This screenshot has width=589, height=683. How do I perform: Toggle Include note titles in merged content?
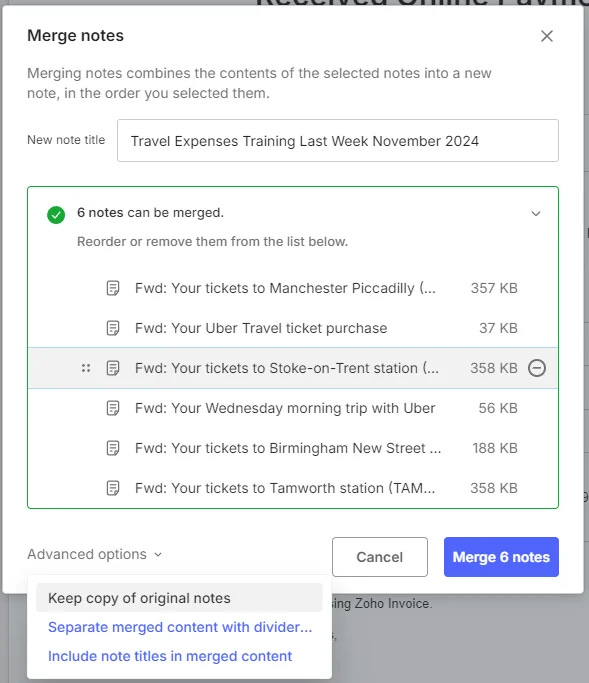pyautogui.click(x=170, y=656)
